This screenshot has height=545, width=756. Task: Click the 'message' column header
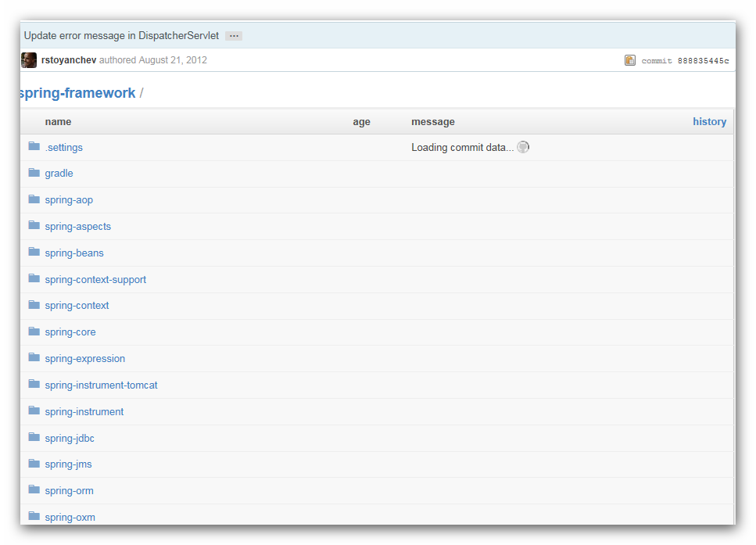[x=433, y=122]
